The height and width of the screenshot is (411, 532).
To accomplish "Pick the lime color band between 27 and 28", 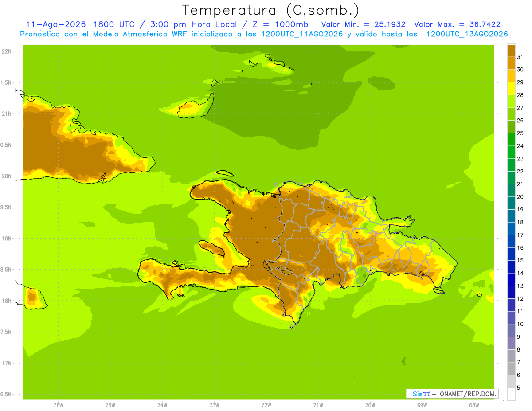I will pyautogui.click(x=511, y=101).
